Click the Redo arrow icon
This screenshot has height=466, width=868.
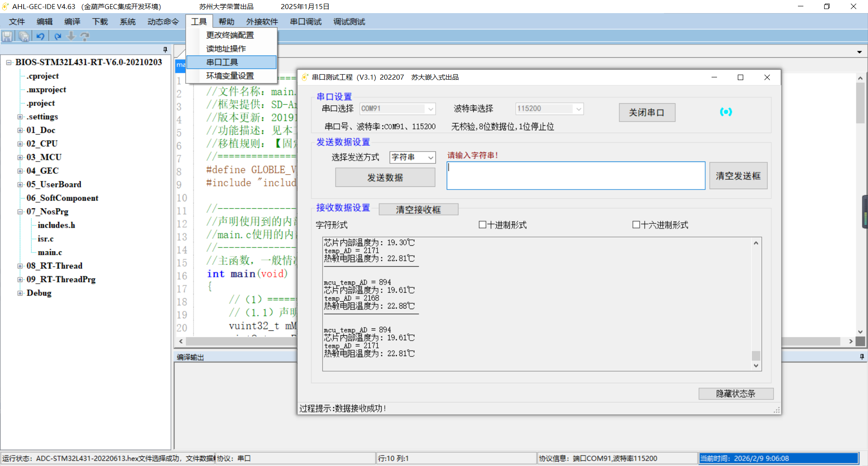click(x=57, y=37)
